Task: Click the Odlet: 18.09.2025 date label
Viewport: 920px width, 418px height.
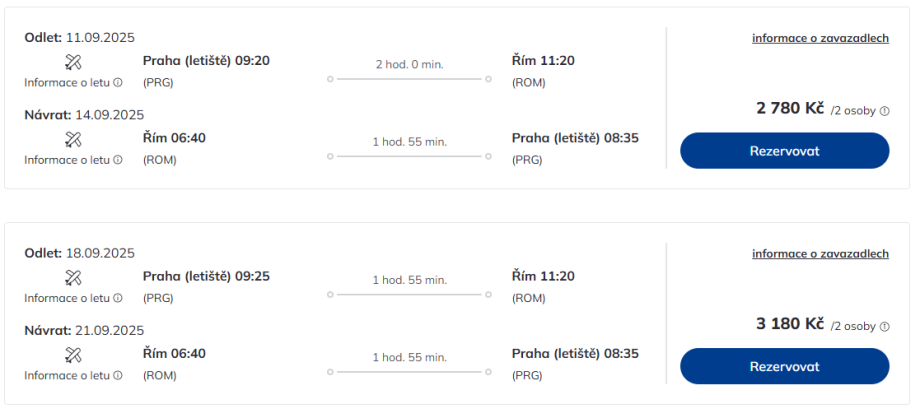Action: [x=79, y=253]
